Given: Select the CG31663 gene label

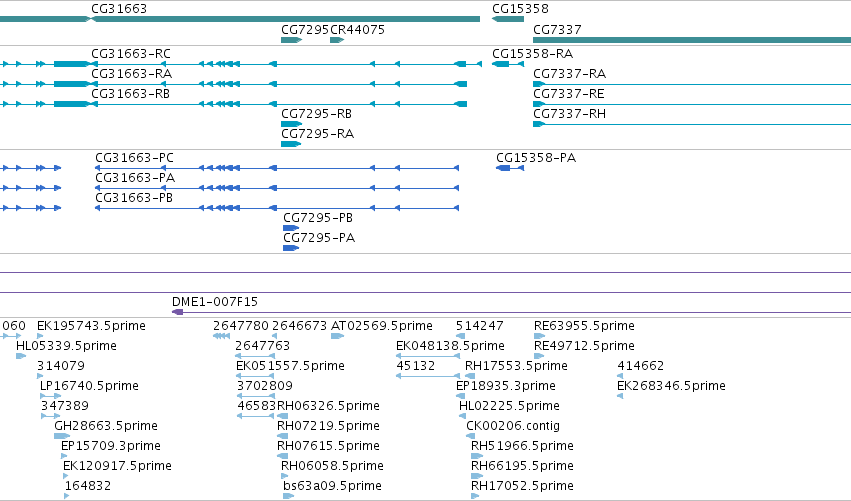Looking at the screenshot, I should pos(119,9).
